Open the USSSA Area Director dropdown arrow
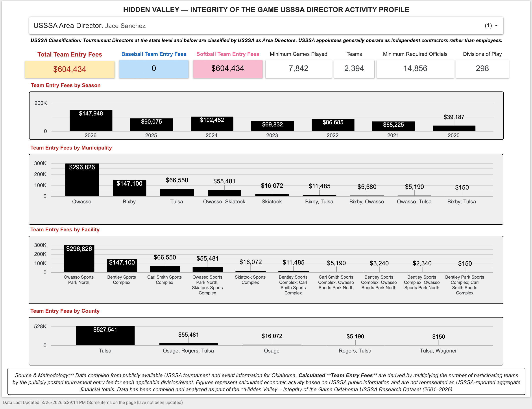The height and width of the screenshot is (409, 532). [496, 26]
